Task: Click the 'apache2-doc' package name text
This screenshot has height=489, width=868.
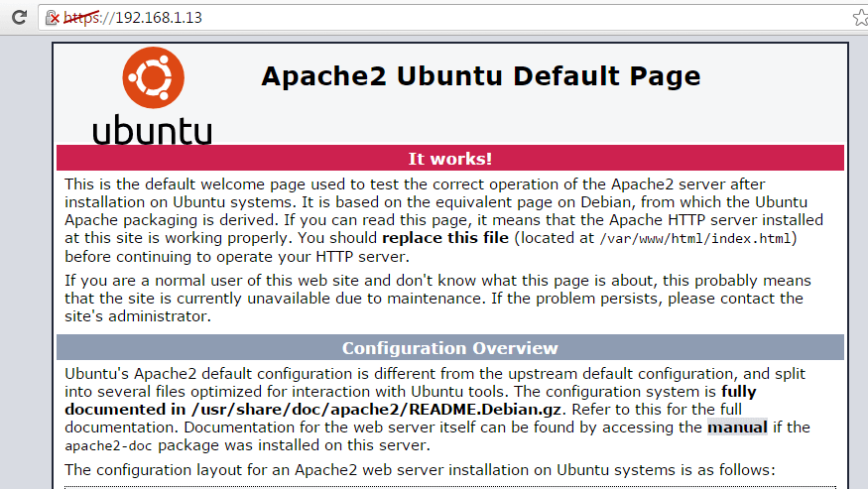Action: 109,445
